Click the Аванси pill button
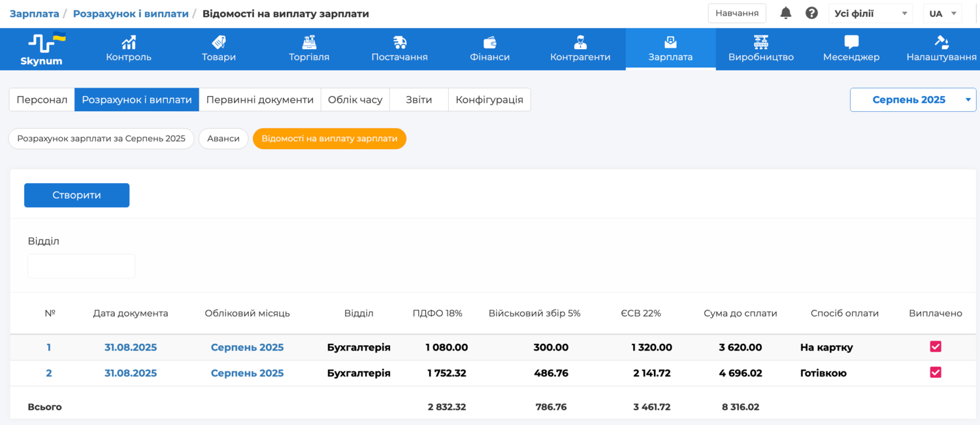The height and width of the screenshot is (425, 980). 223,139
